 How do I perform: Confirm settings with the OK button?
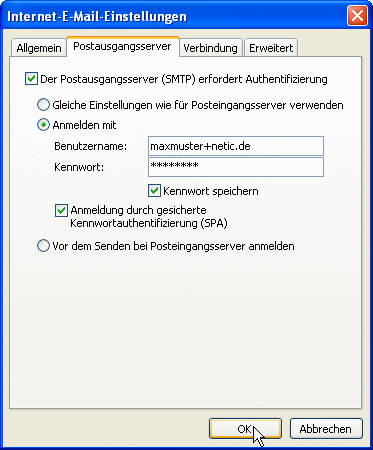(245, 429)
